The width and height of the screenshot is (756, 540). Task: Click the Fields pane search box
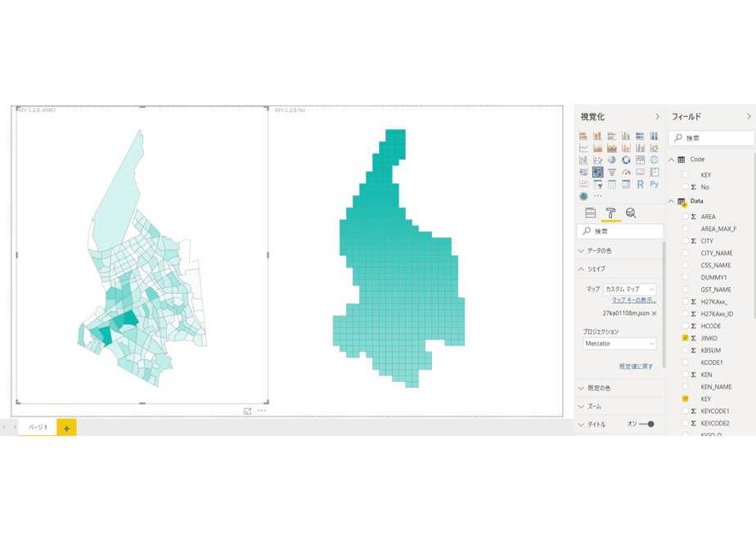(x=712, y=138)
